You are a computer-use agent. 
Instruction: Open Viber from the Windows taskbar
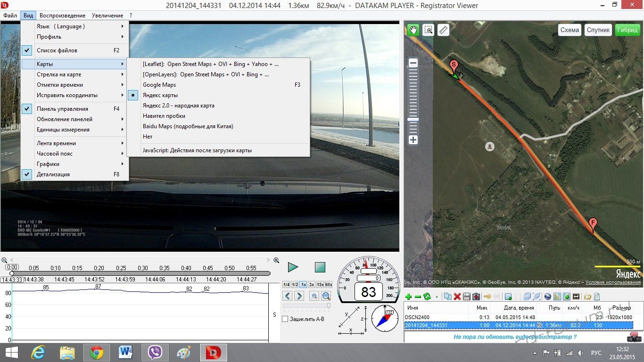pos(155,352)
